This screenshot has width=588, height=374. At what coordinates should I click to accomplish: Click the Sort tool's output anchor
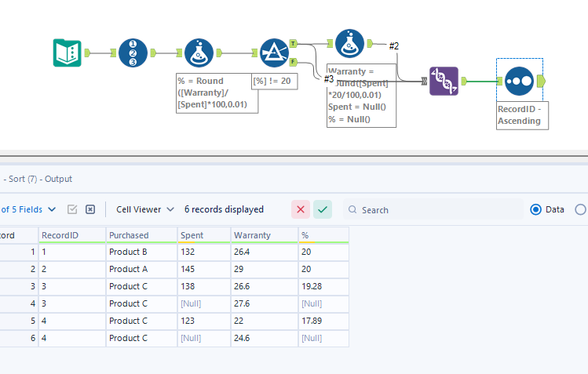click(x=541, y=81)
